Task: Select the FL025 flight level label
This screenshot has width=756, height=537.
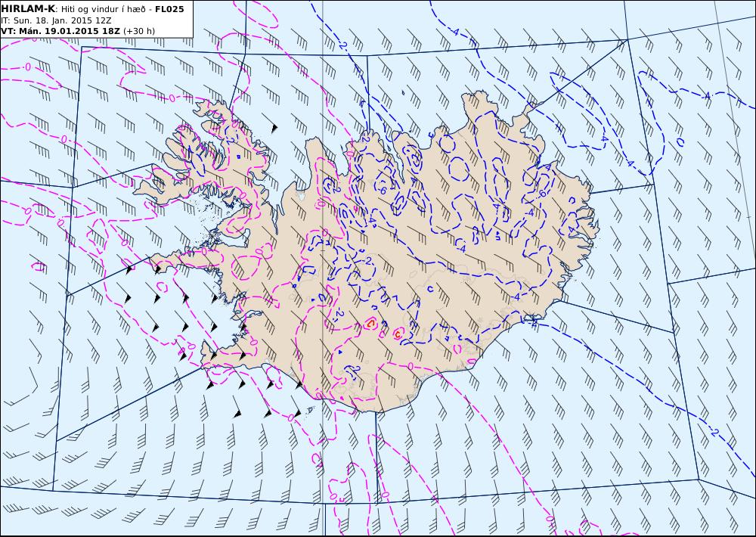Action: click(x=169, y=9)
